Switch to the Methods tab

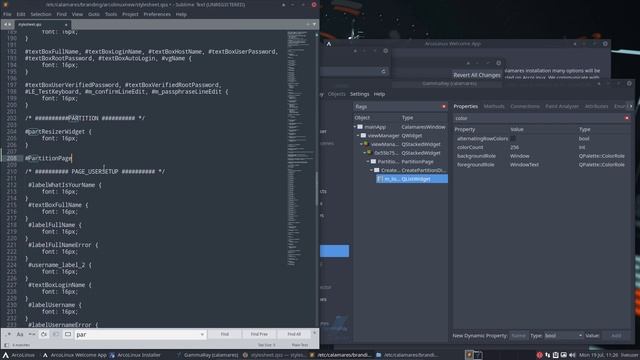pos(494,106)
